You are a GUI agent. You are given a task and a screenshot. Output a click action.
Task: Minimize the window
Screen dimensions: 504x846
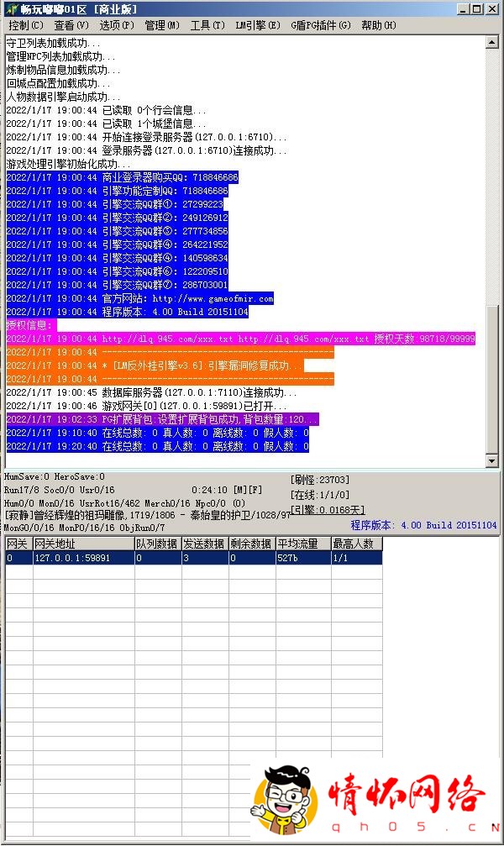464,9
